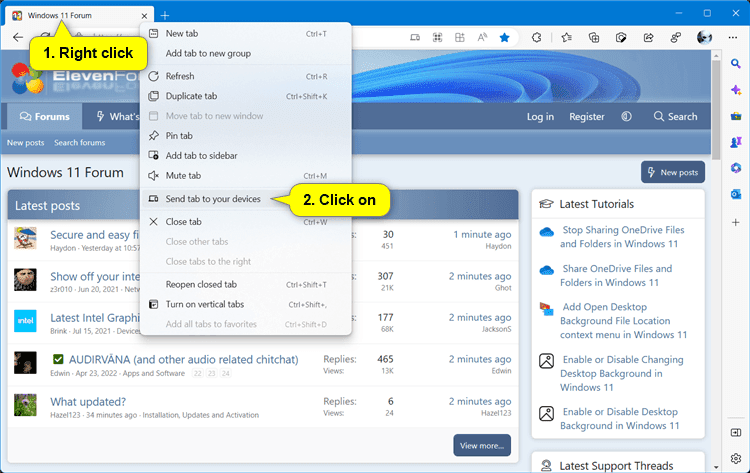The width and height of the screenshot is (750, 473).
Task: Choose Close tab menu entry
Action: (246, 222)
